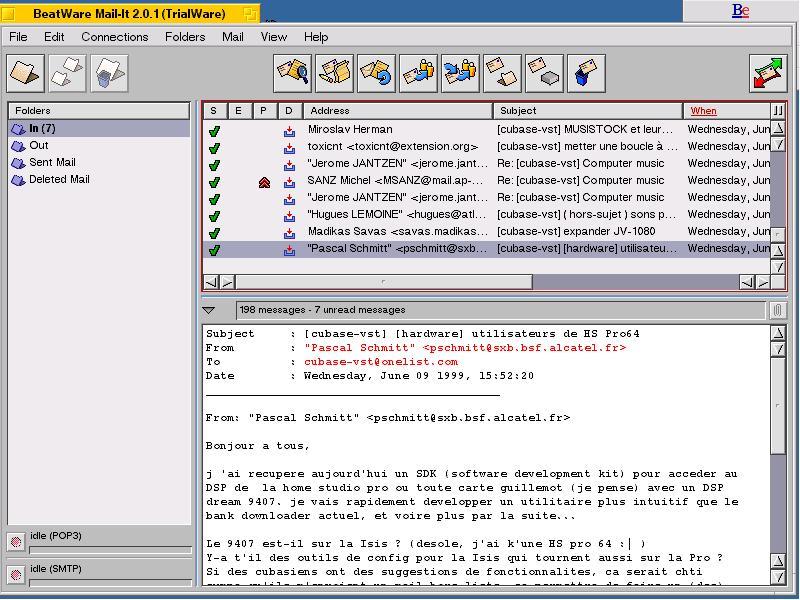This screenshot has width=800, height=600.
Task: Open the Mail menu
Action: 233,37
